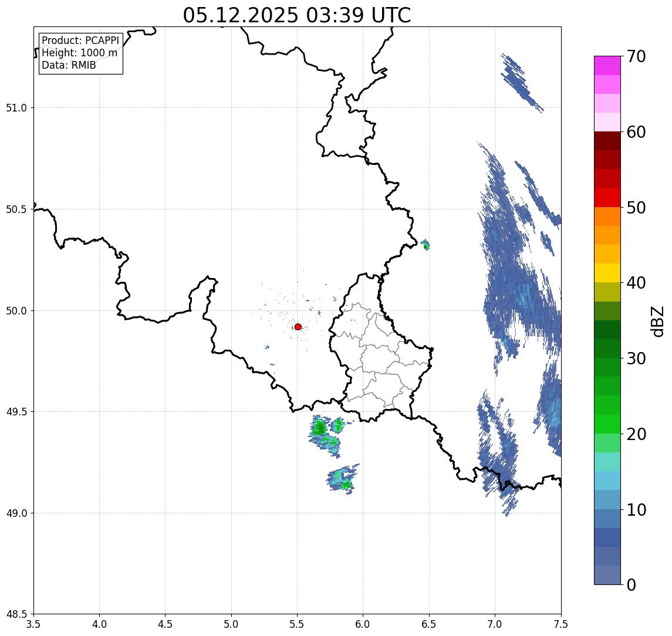Click the colorbar tick label 10
Image resolution: width=672 pixels, height=636 pixels.
point(636,510)
